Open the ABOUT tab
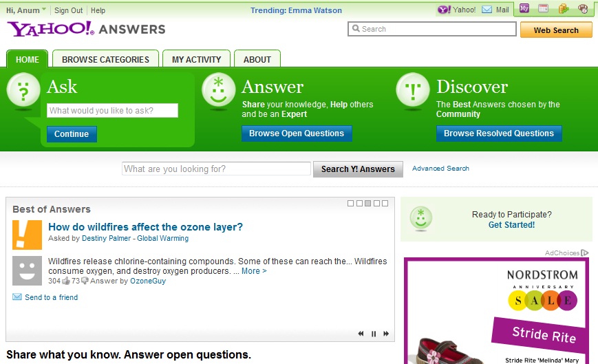Image resolution: width=598 pixels, height=364 pixels. point(257,59)
